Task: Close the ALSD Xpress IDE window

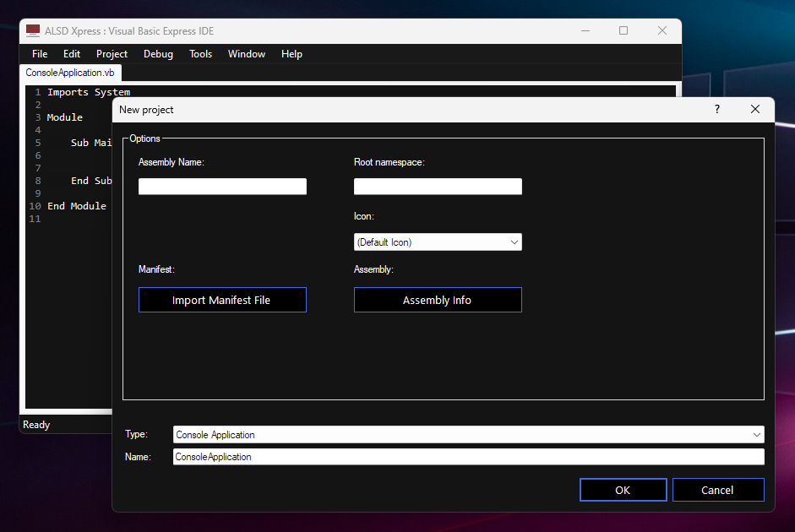Action: click(662, 31)
